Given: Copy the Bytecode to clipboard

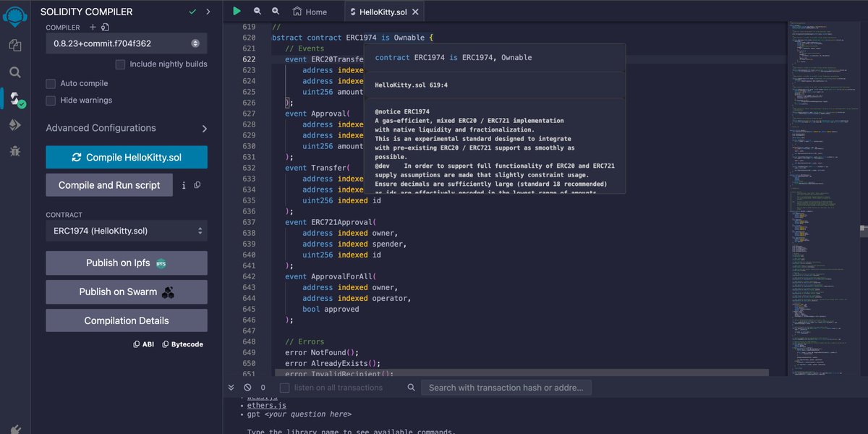Looking at the screenshot, I should [x=182, y=344].
